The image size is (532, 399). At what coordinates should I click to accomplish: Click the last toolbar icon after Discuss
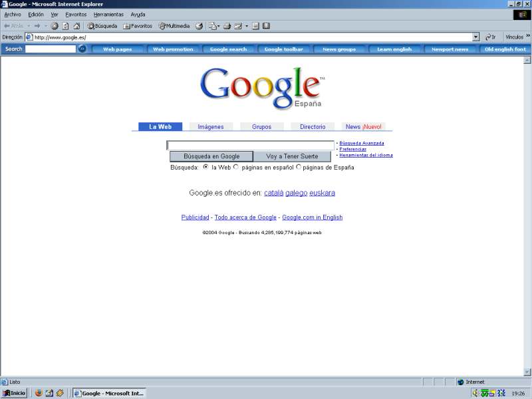point(267,26)
